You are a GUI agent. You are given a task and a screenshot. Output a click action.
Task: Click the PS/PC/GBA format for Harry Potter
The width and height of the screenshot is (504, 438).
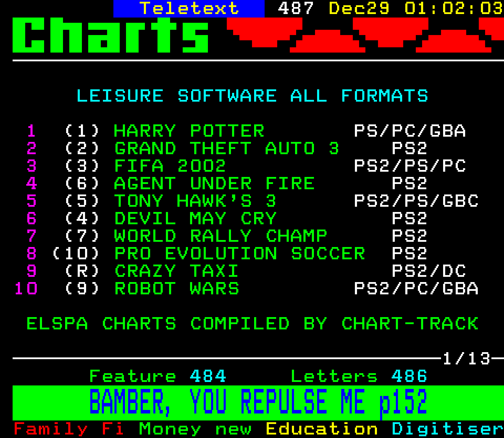[x=410, y=131]
